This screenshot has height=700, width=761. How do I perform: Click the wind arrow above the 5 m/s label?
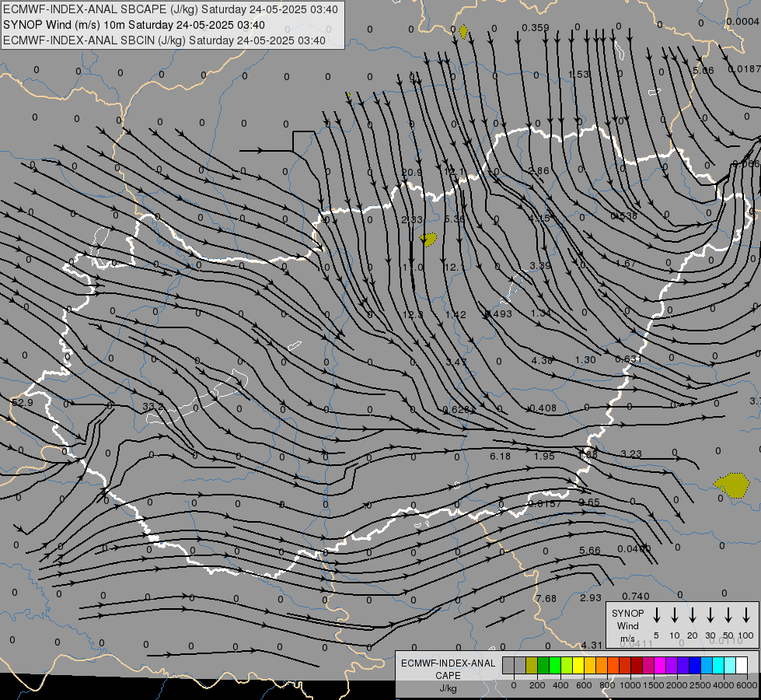[x=657, y=615]
